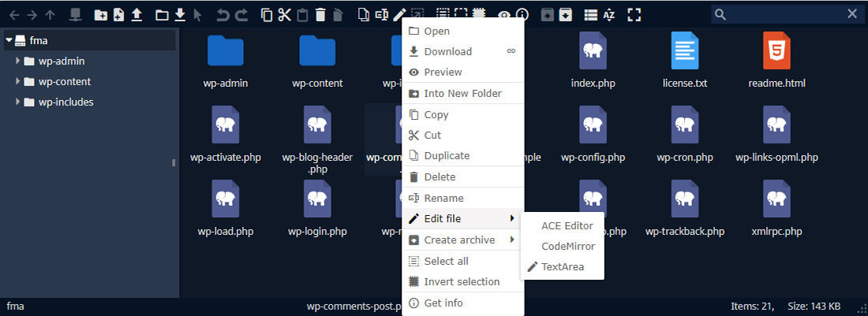868x316 pixels.
Task: Click the Duplicate toolbar icon
Action: coord(363,15)
